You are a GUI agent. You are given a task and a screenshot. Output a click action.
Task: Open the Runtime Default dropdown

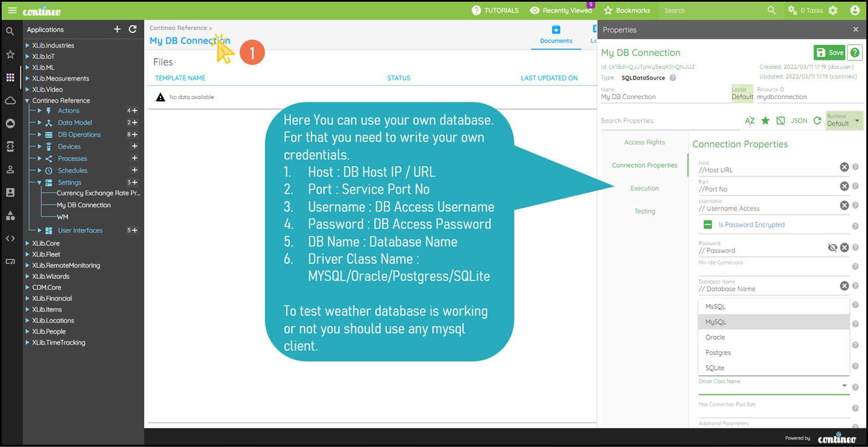click(844, 121)
